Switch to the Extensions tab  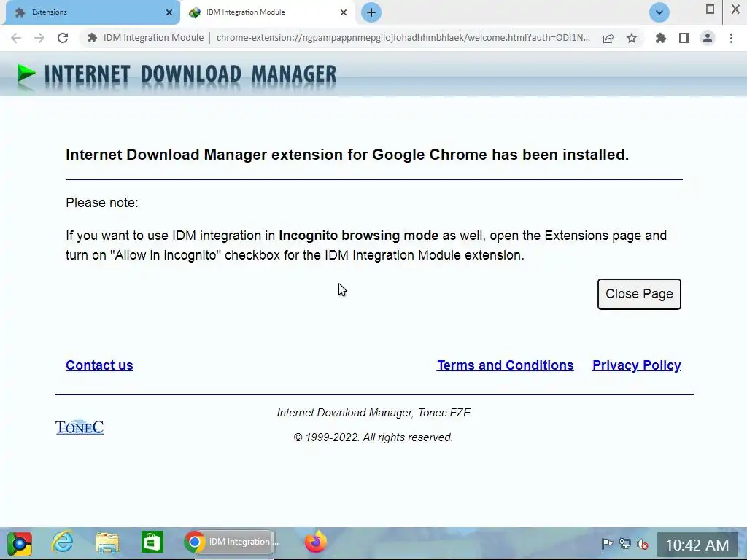click(90, 12)
